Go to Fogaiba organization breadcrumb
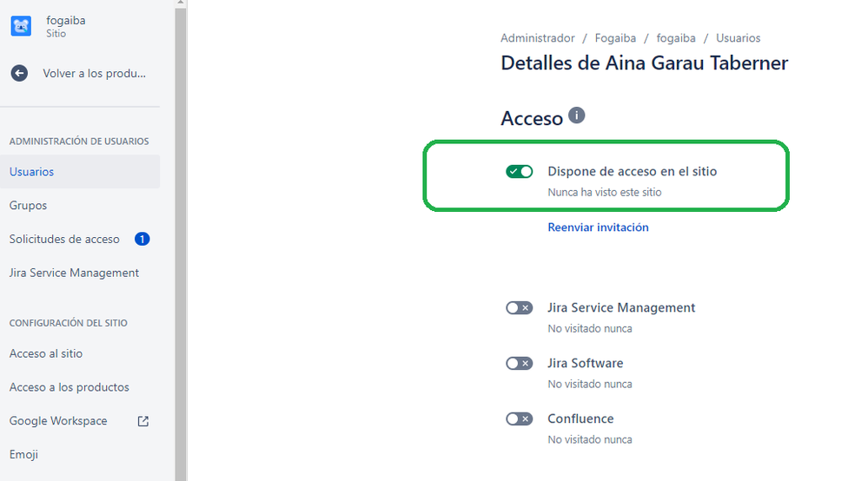868x481 pixels. (615, 38)
